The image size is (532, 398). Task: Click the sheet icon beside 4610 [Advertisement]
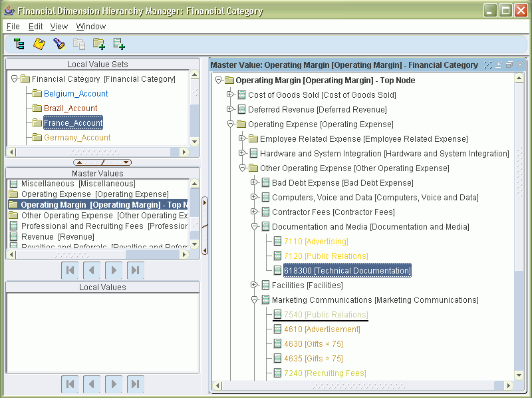[x=277, y=329]
